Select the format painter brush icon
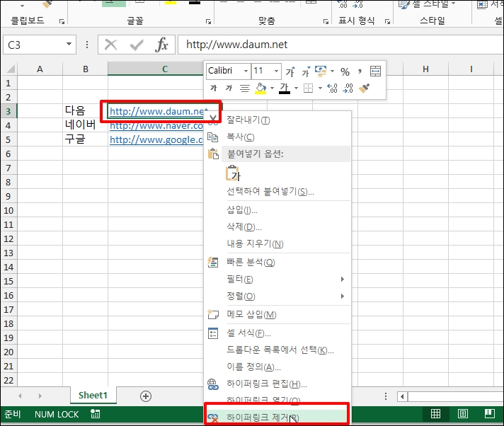The height and width of the screenshot is (426, 504). (364, 88)
